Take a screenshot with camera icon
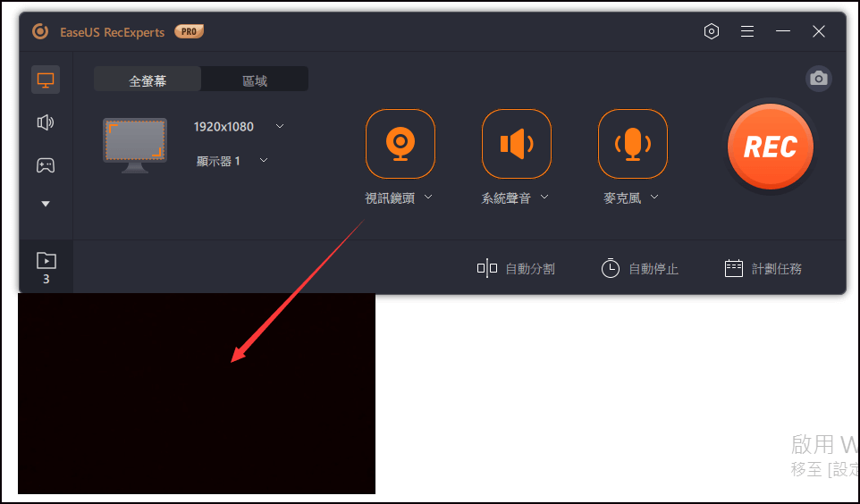860x504 pixels. point(819,79)
